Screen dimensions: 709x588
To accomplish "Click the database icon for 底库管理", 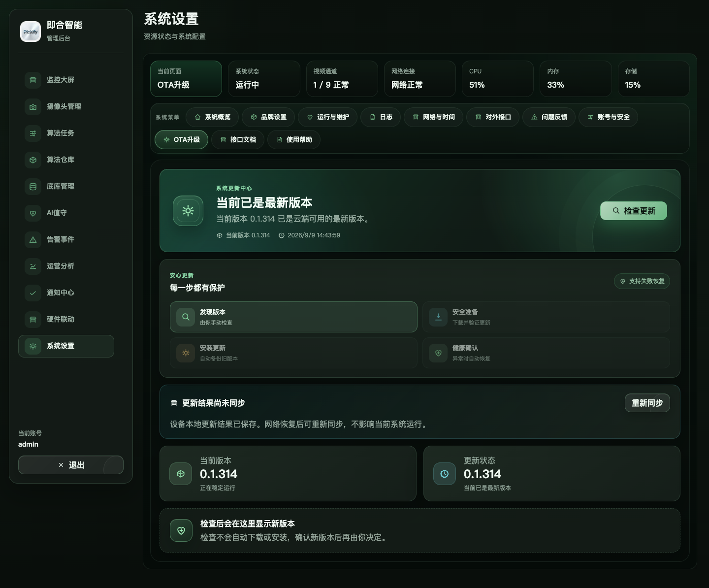I will click(33, 186).
